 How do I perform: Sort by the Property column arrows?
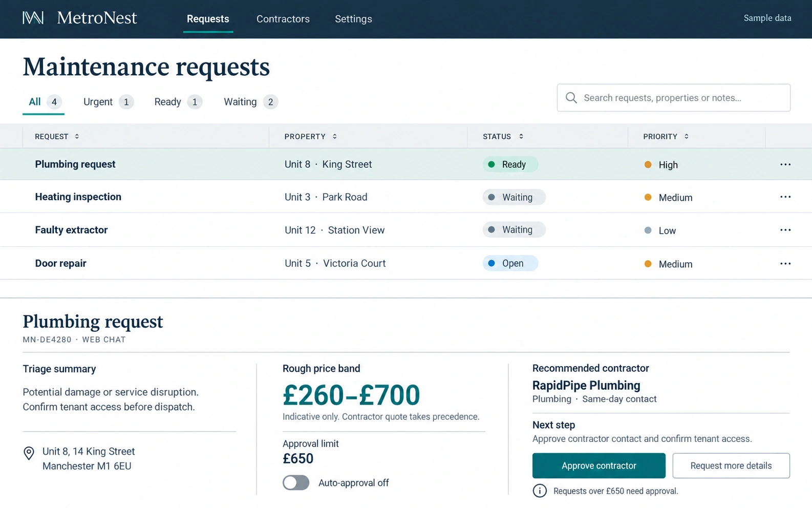pos(335,137)
